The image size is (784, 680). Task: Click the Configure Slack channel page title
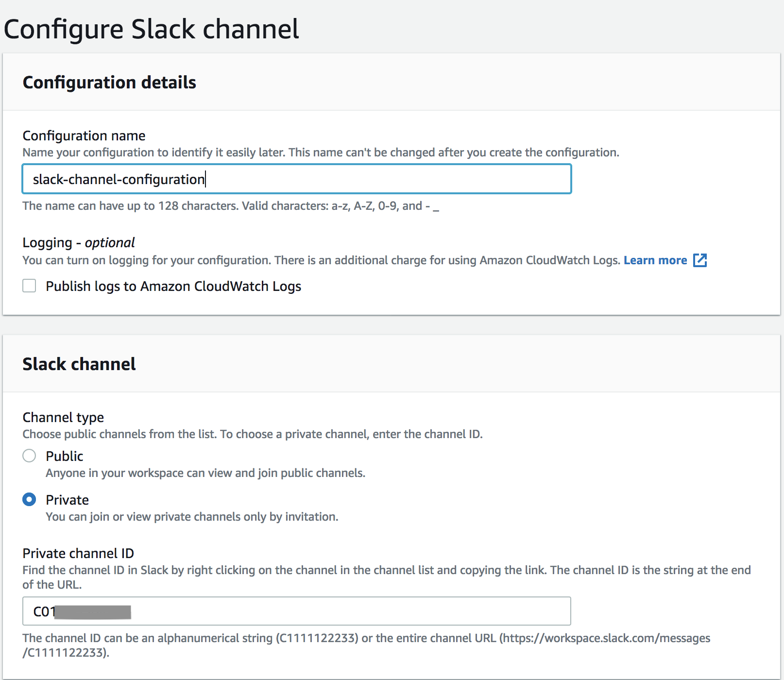coord(152,29)
